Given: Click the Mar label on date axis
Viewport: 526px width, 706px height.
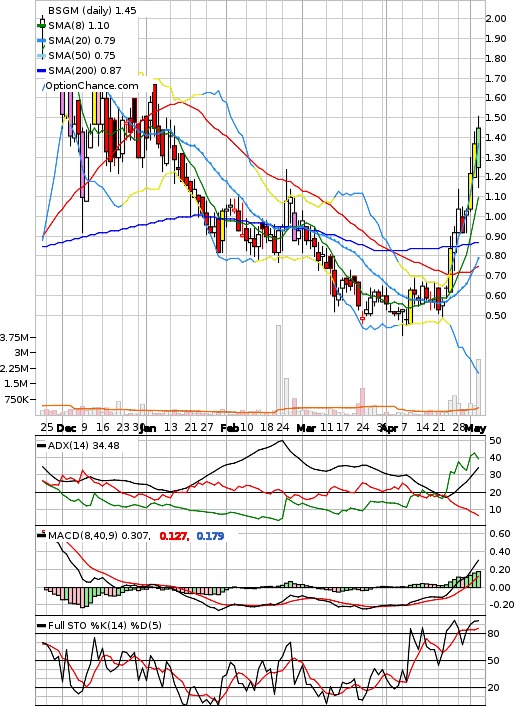Looking at the screenshot, I should pyautogui.click(x=306, y=428).
